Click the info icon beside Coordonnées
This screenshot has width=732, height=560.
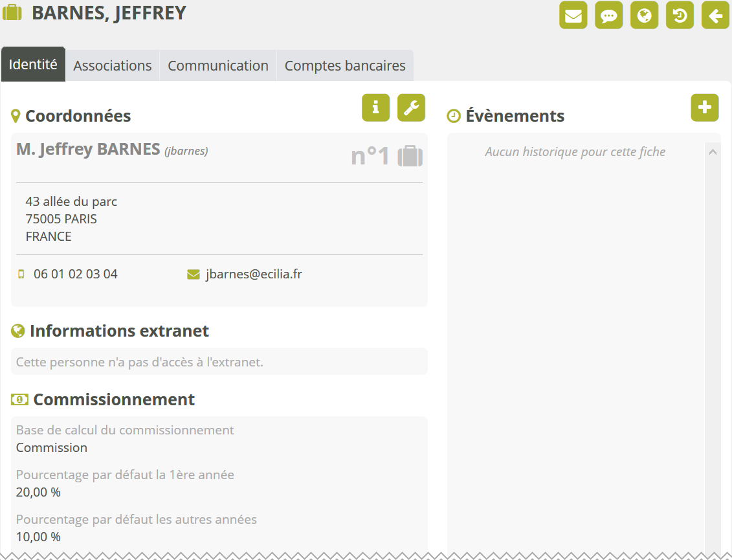pos(375,107)
